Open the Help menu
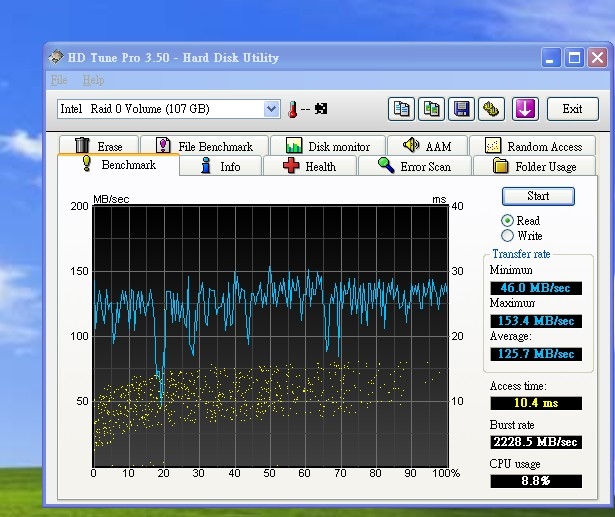615x517 pixels. coord(93,80)
